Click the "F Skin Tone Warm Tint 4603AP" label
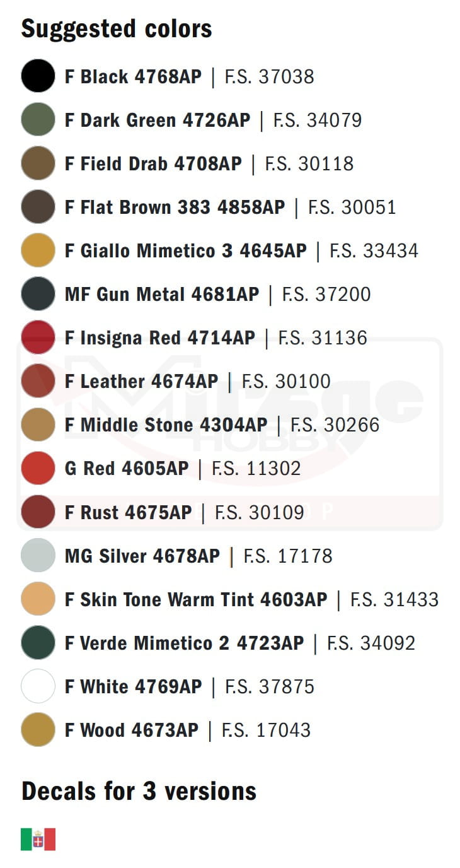This screenshot has width=460, height=868. [x=196, y=599]
